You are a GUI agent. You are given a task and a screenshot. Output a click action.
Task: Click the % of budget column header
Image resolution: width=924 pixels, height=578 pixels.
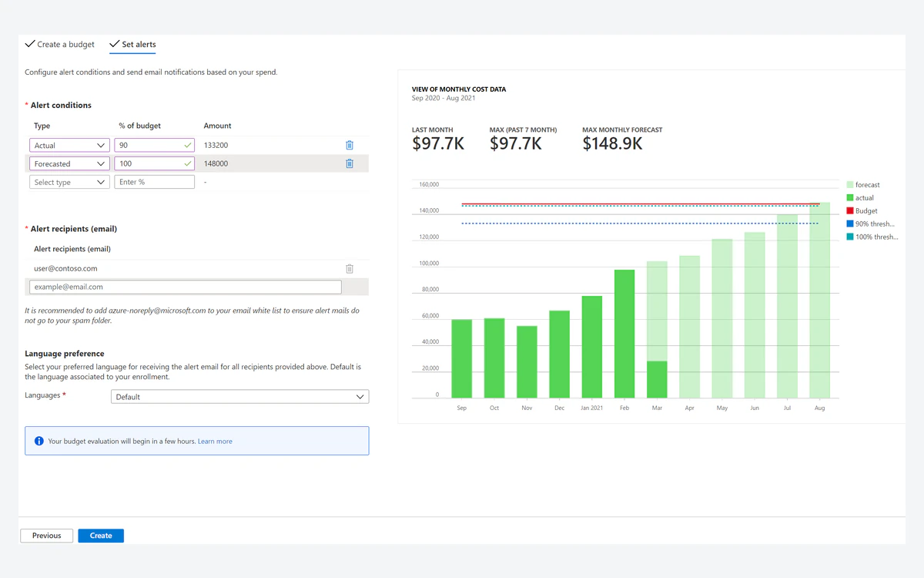(140, 126)
